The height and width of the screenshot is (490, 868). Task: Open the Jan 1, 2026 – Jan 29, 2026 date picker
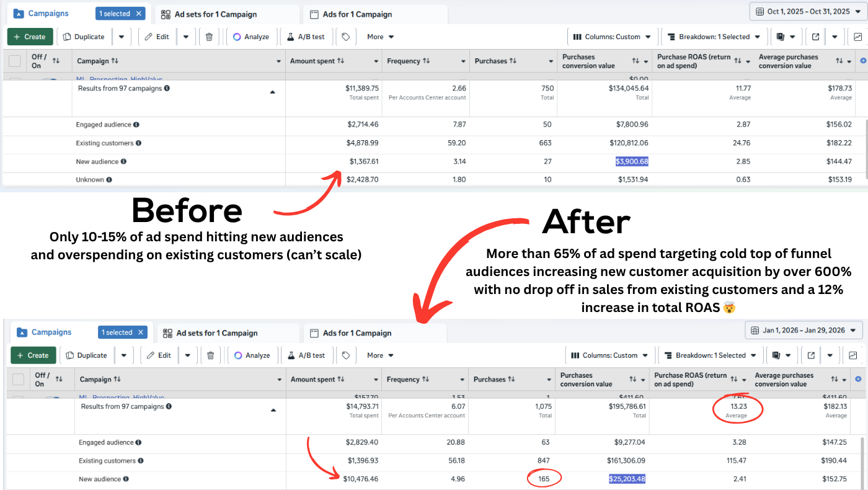pyautogui.click(x=804, y=330)
